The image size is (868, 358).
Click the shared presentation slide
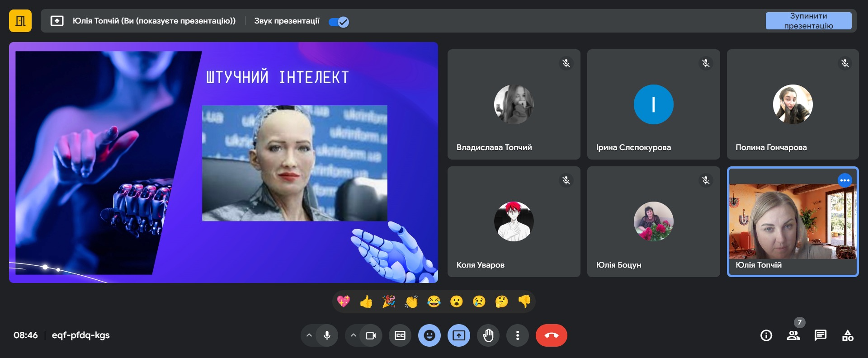pos(223,162)
